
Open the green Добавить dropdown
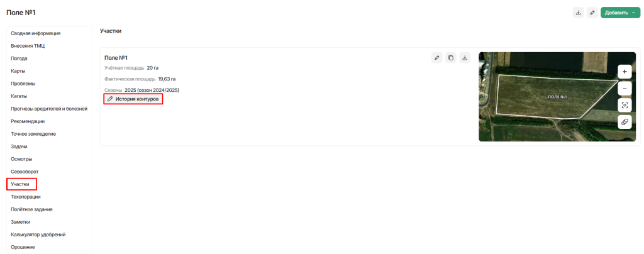tap(620, 13)
